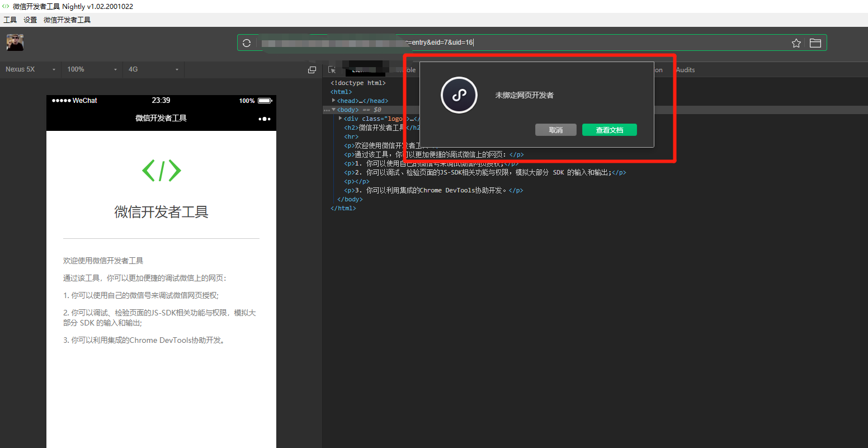
Task: Detach the simulator with the pop-out window icon
Action: 312,70
